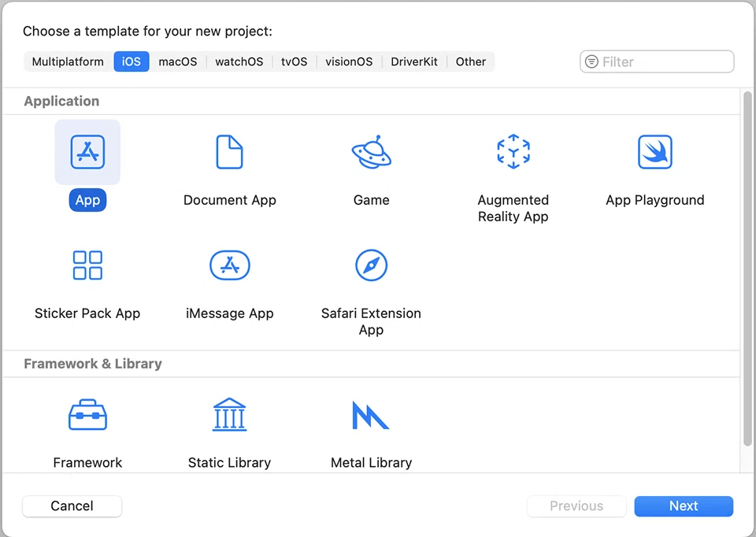Screen dimensions: 756x537
Task: Select the Framework toolbox icon
Action: point(87,414)
